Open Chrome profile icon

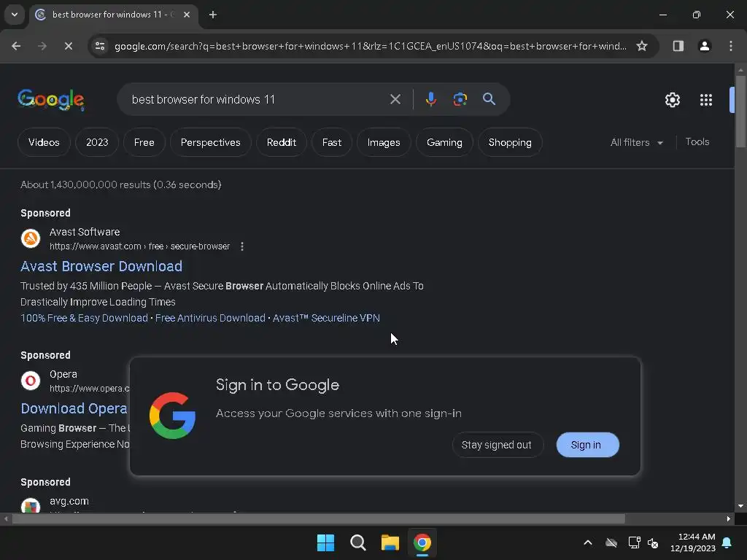705,46
